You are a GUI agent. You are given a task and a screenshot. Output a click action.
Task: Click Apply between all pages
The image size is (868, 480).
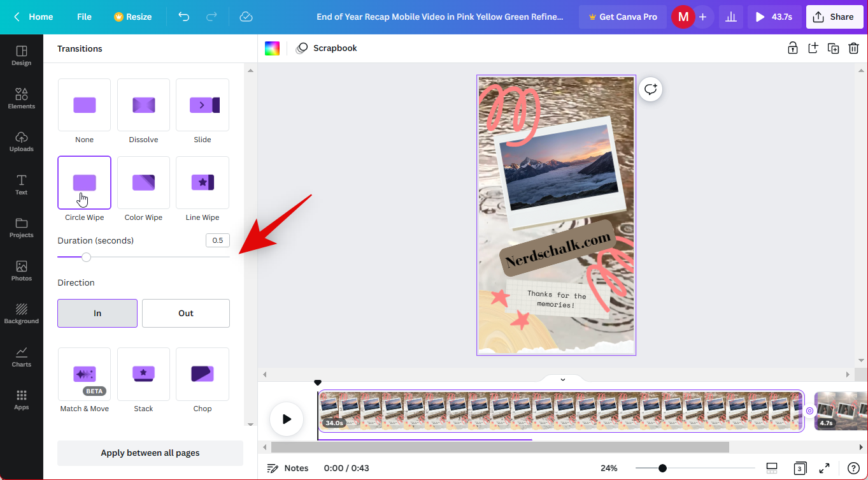(x=150, y=453)
